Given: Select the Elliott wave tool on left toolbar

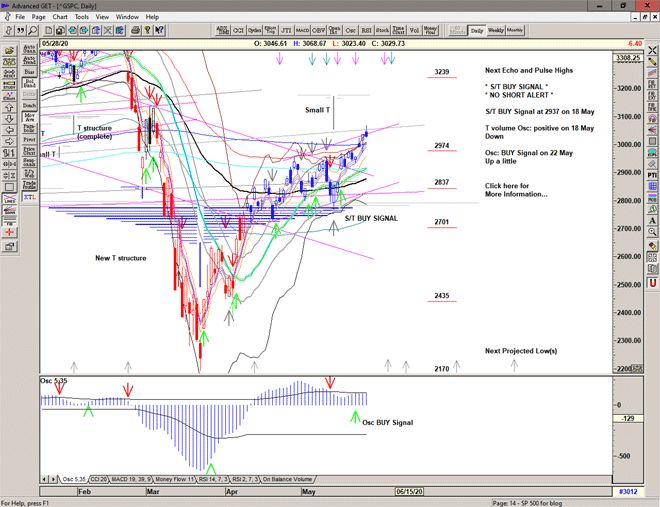Looking at the screenshot, I should pyautogui.click(x=9, y=96).
